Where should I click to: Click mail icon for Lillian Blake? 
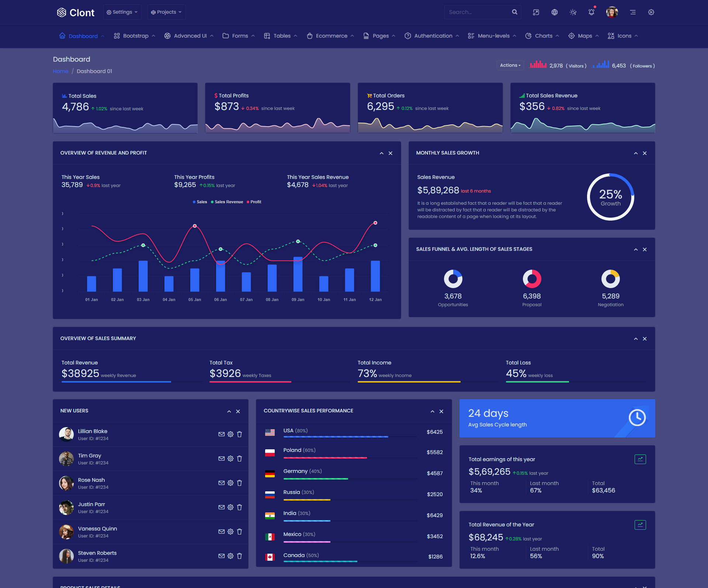click(221, 434)
